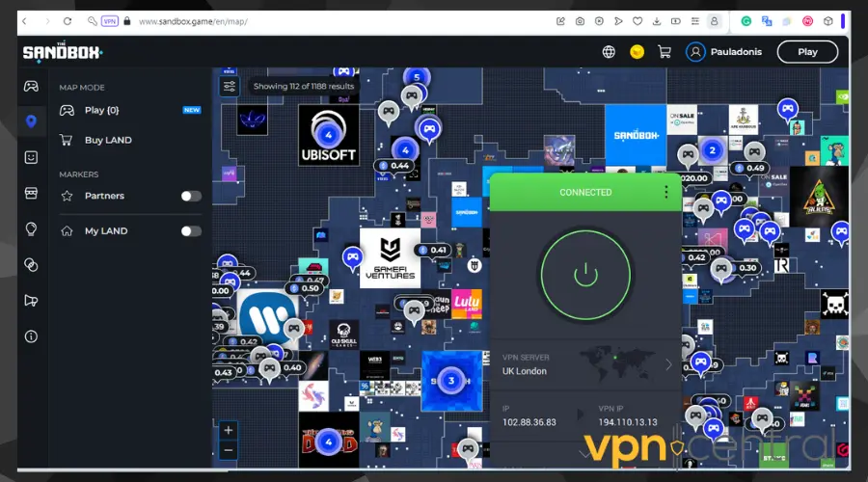Screen dimensions: 868x482
Task: Click the browser profile account icon
Action: (x=714, y=21)
